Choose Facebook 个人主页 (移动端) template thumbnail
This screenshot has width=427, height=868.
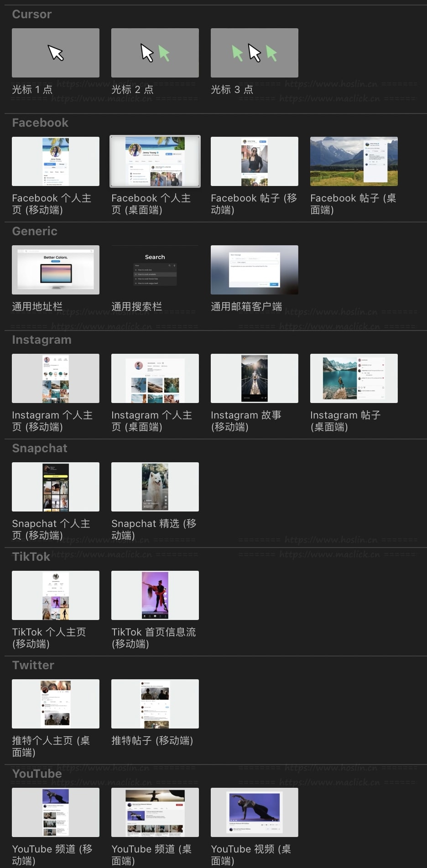56,161
